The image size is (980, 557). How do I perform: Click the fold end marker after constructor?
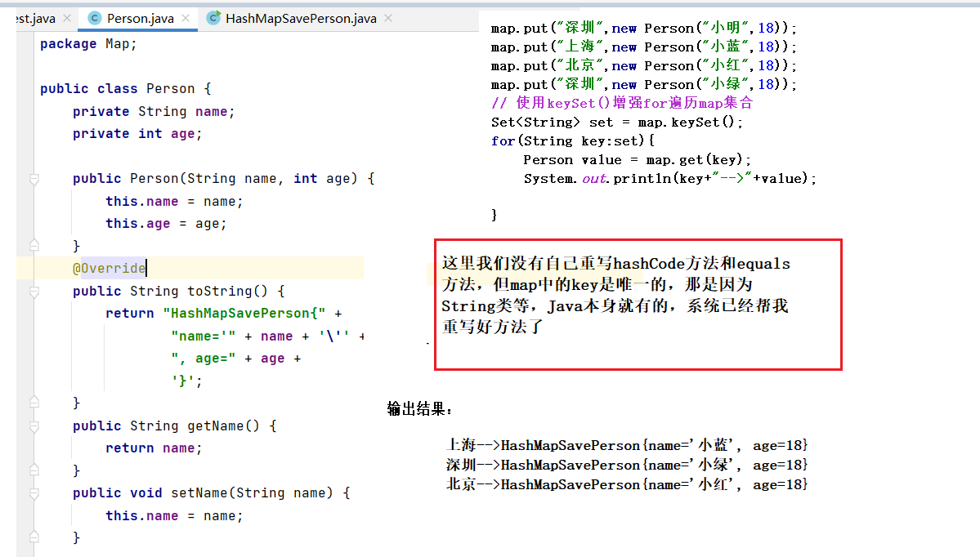click(34, 245)
